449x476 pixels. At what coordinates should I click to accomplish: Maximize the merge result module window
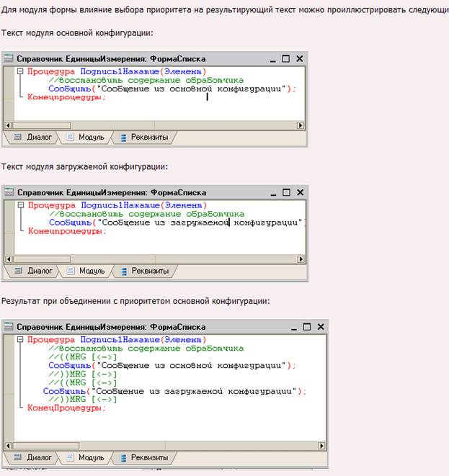pyautogui.click(x=307, y=327)
